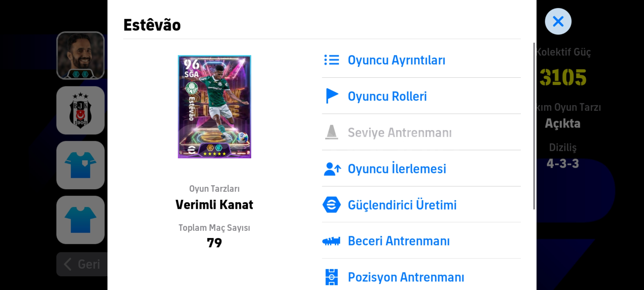Screen dimensions: 644x290
Task: Go to Pozisyon Antrenmanı
Action: pyautogui.click(x=406, y=277)
